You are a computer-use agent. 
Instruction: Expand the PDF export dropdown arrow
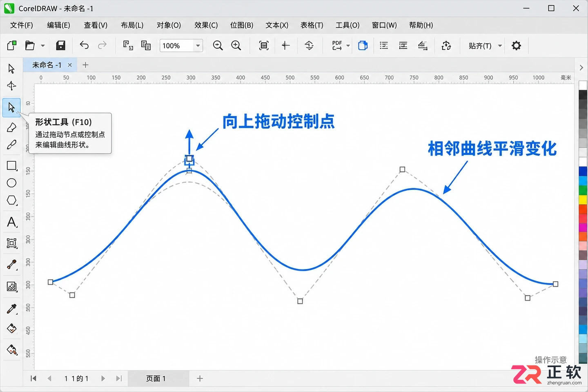pyautogui.click(x=348, y=46)
